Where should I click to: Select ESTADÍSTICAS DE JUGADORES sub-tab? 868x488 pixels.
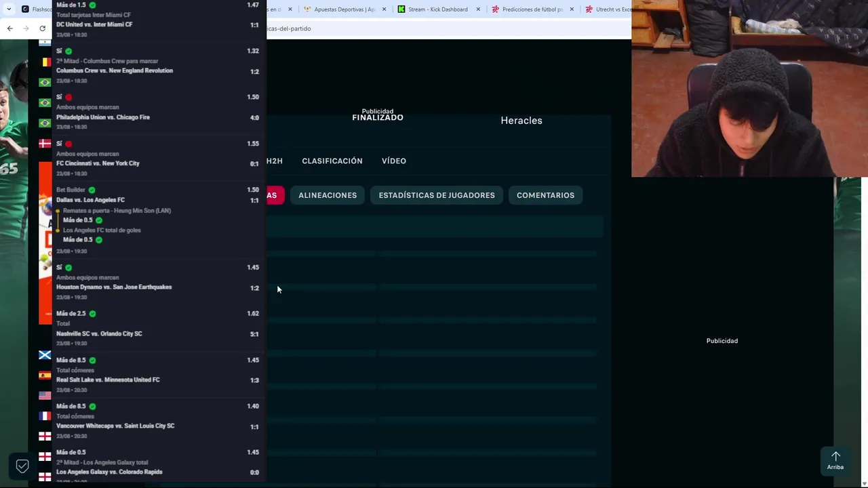(437, 195)
